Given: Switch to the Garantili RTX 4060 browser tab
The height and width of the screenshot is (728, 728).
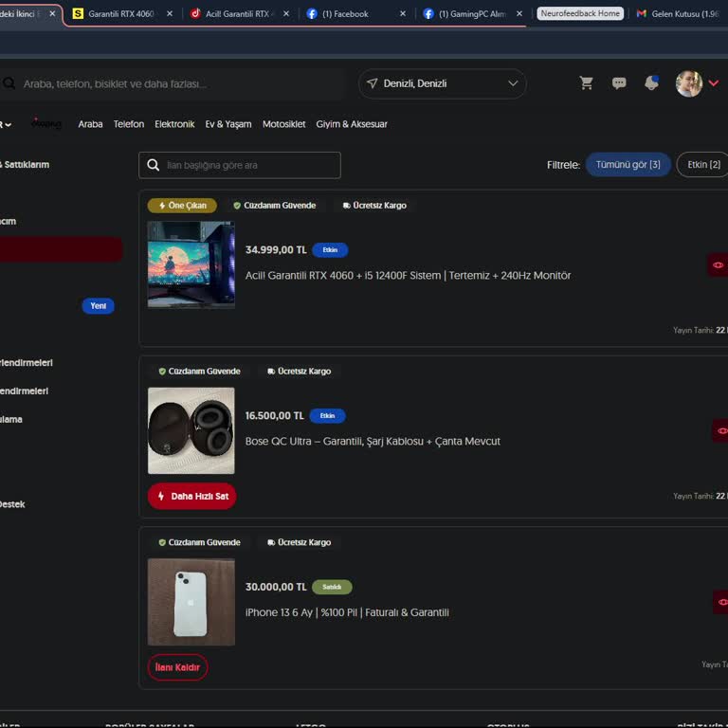Looking at the screenshot, I should (x=121, y=14).
